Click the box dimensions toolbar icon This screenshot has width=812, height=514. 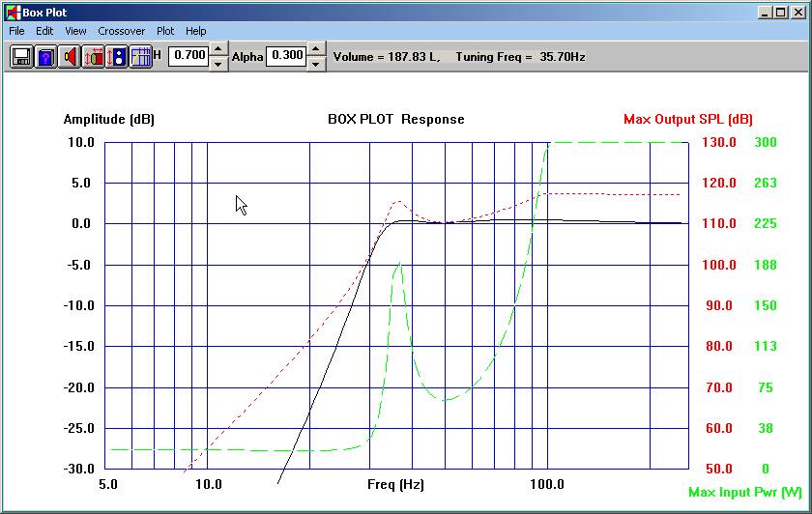tap(94, 57)
